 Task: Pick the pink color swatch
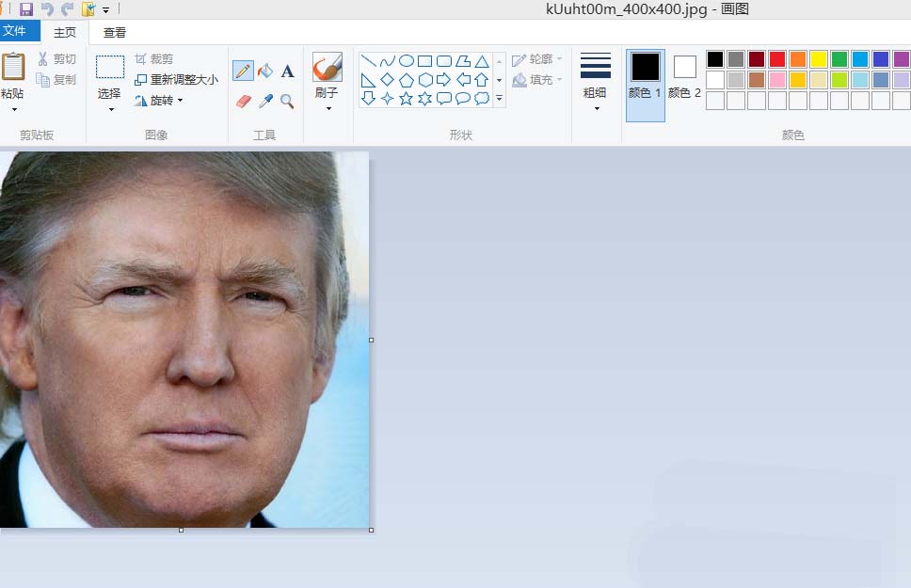pyautogui.click(x=777, y=80)
